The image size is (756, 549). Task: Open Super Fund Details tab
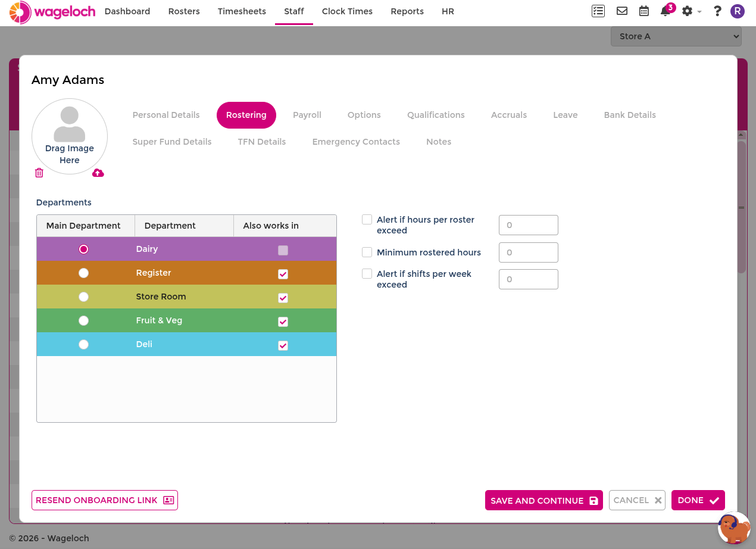click(172, 142)
